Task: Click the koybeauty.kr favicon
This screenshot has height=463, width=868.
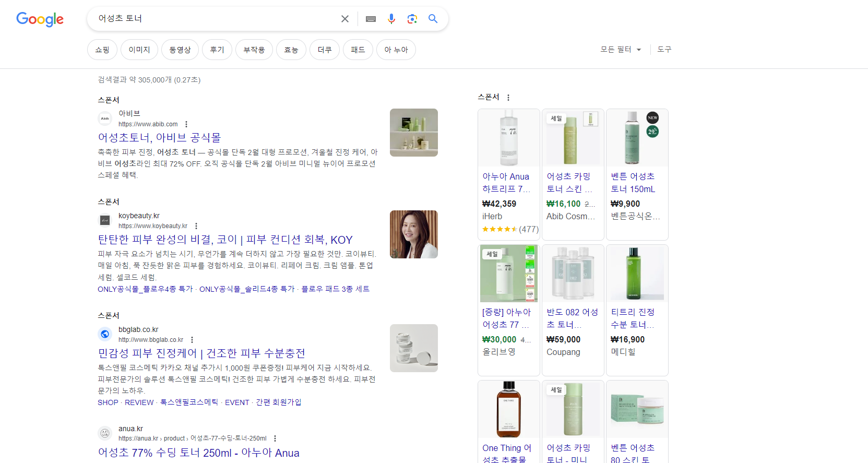Action: 105,220
